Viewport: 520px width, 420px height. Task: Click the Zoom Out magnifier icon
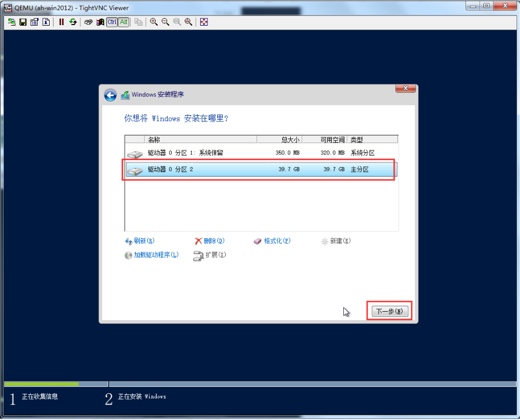click(165, 22)
